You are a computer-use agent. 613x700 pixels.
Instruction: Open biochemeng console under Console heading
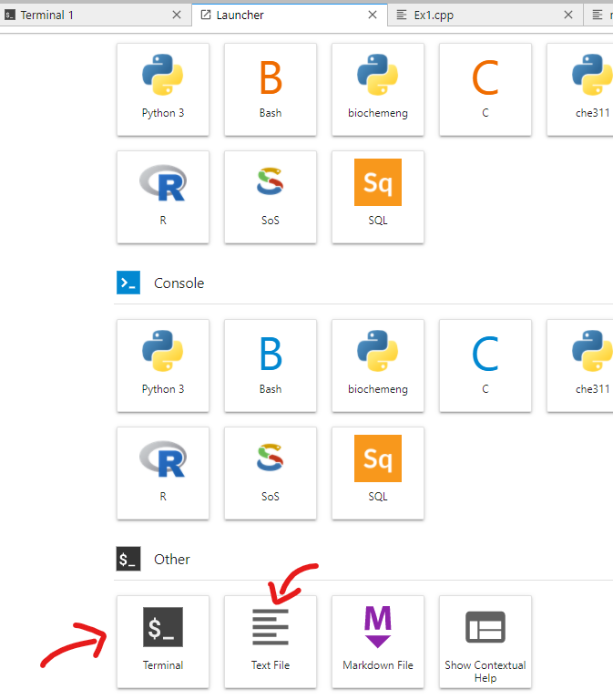[x=378, y=365]
